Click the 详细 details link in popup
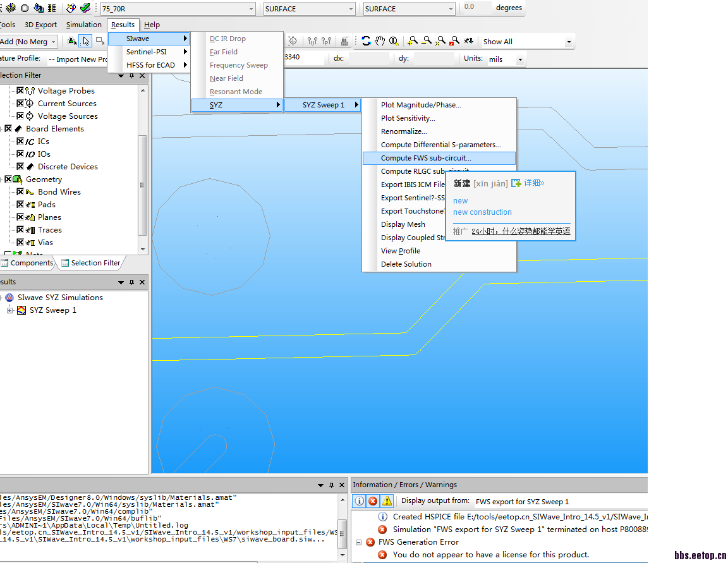Screen dimensions: 728x563 coord(534,183)
